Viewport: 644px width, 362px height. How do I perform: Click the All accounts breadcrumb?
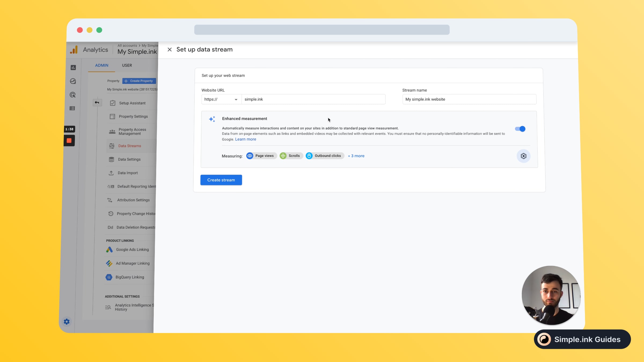click(x=127, y=46)
